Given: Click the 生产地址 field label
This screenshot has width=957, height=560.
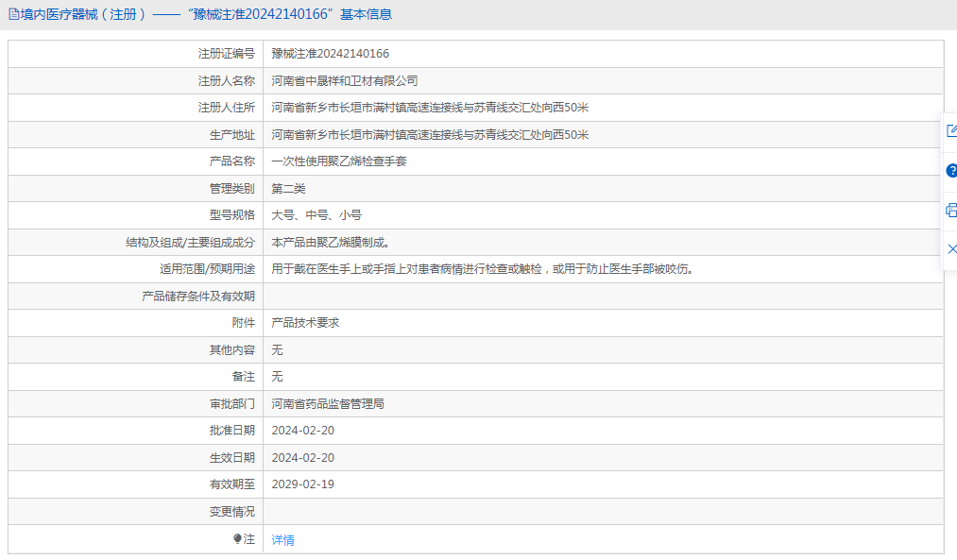Looking at the screenshot, I should coord(231,135).
